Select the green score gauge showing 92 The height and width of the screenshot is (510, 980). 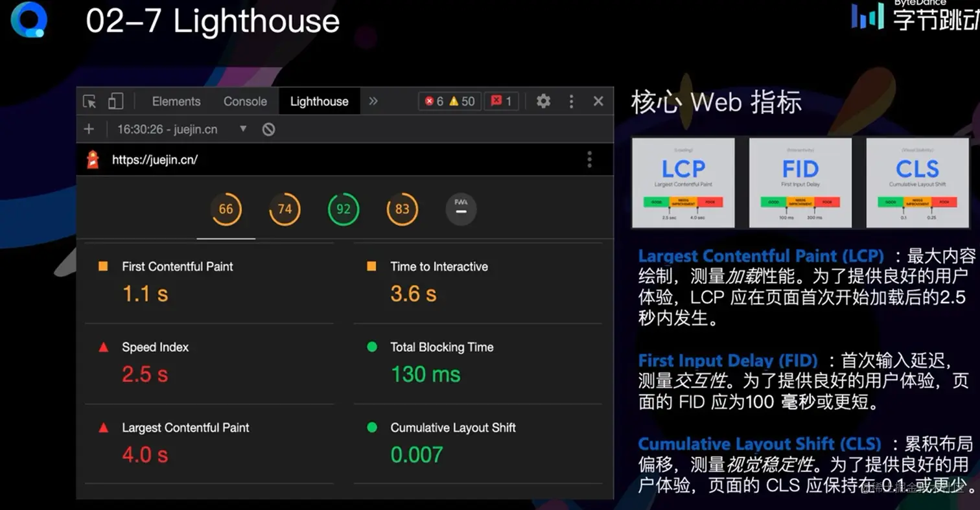344,209
